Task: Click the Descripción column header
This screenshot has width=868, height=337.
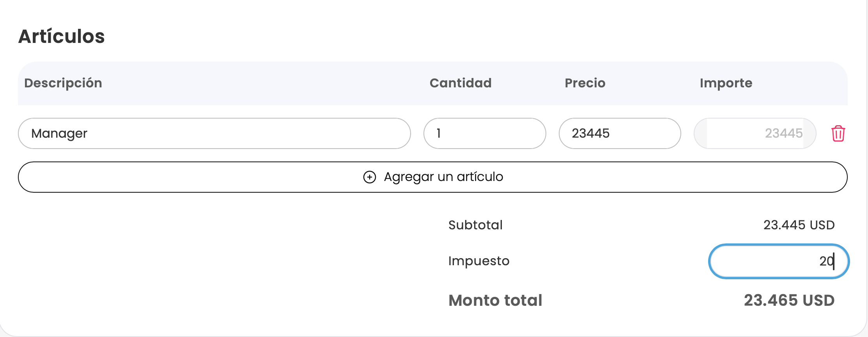Action: (x=63, y=83)
